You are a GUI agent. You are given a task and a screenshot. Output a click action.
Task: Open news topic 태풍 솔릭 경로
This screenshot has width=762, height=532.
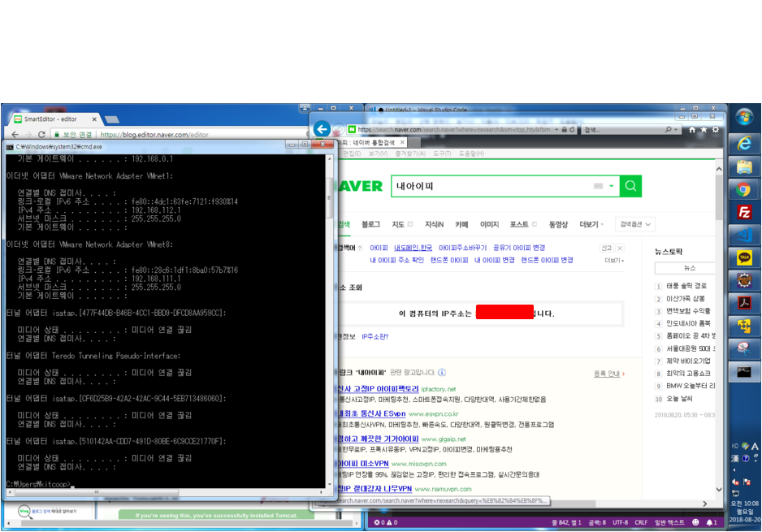[686, 286]
